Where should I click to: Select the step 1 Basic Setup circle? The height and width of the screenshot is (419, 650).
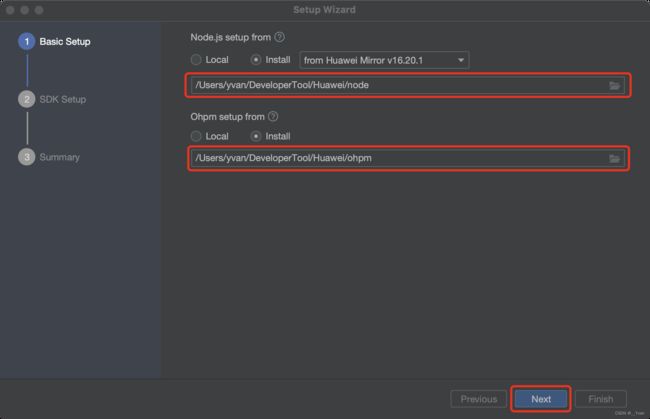(27, 41)
